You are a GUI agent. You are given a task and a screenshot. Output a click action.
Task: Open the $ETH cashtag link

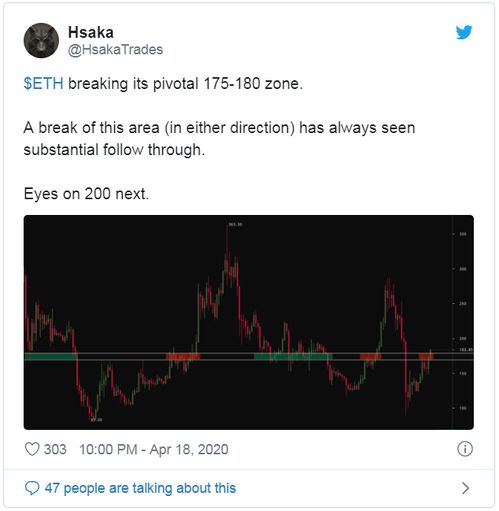(x=43, y=83)
